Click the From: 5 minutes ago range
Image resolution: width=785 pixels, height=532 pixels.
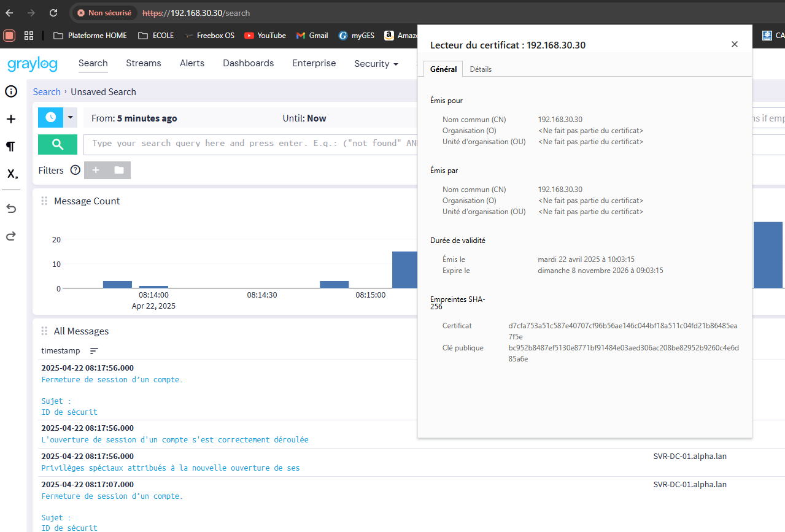(134, 118)
